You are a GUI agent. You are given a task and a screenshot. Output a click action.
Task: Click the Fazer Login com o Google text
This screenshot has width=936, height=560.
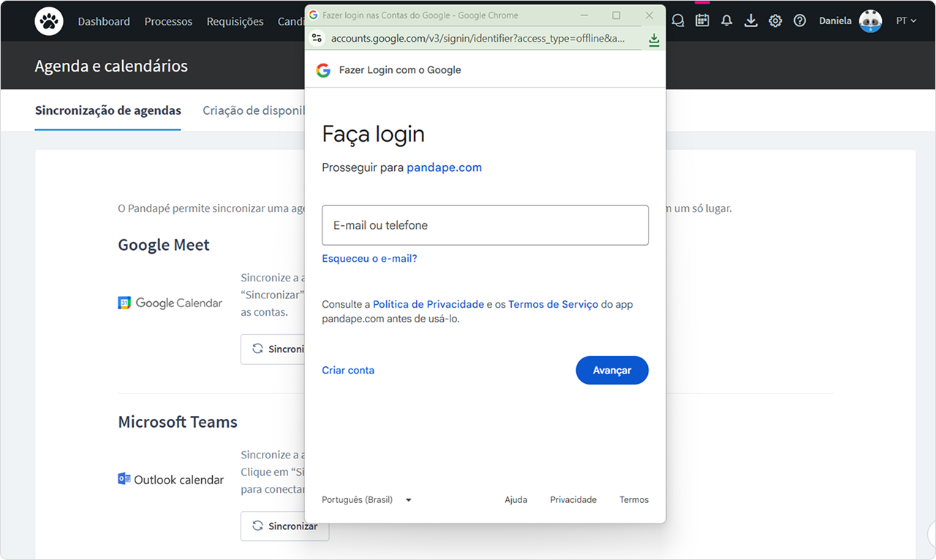pyautogui.click(x=400, y=70)
